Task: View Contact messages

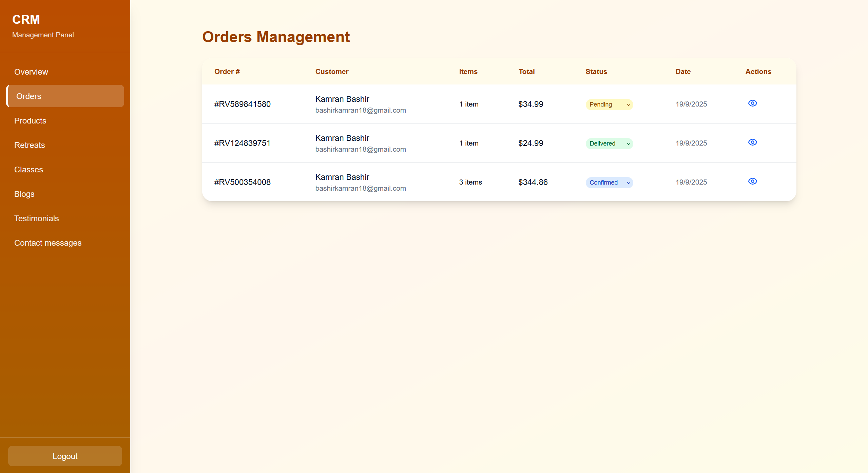Action: [x=48, y=243]
